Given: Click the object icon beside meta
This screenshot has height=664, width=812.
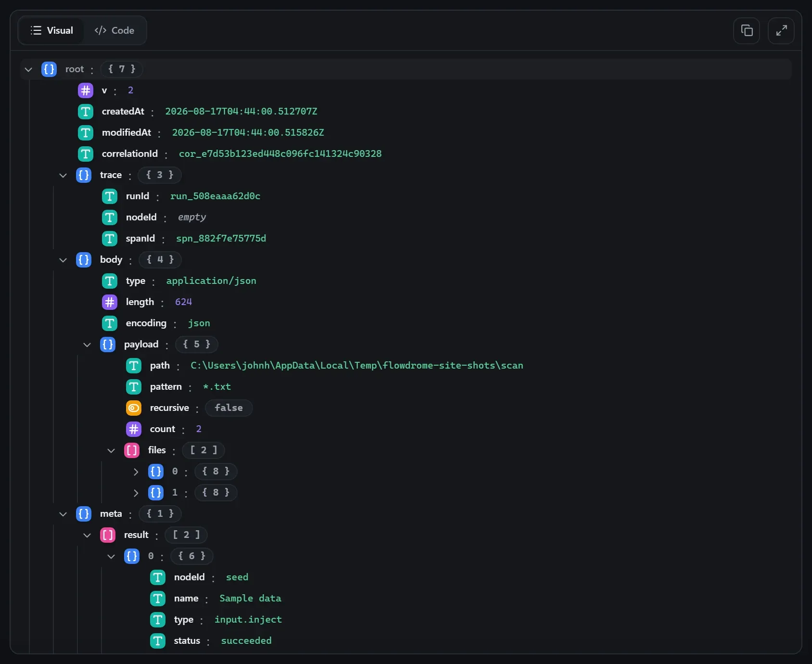Looking at the screenshot, I should coord(84,514).
